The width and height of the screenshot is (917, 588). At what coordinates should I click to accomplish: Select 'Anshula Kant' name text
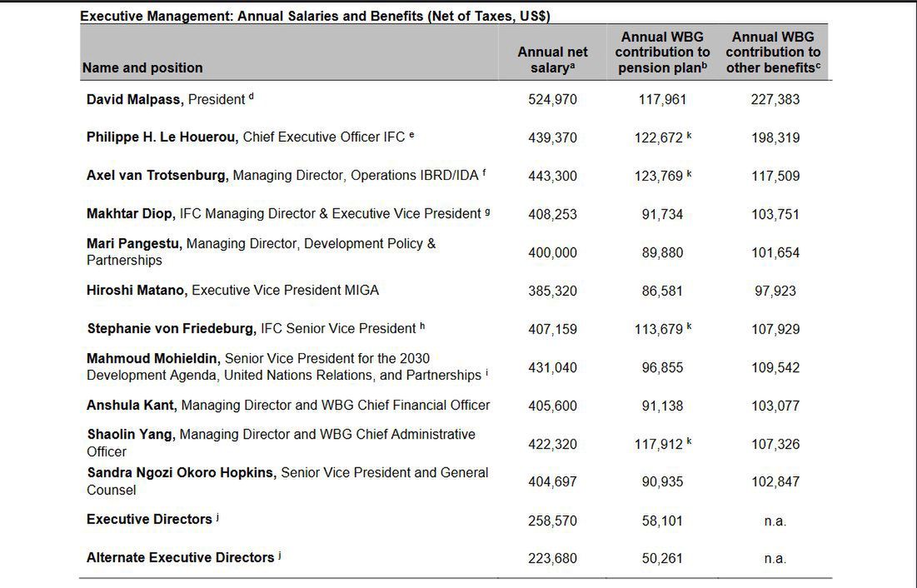[x=132, y=406]
